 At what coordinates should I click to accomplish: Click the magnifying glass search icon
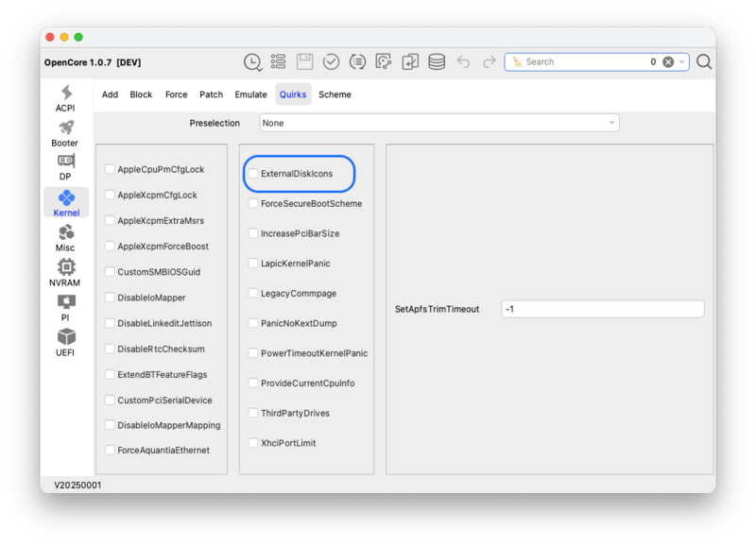pyautogui.click(x=704, y=62)
